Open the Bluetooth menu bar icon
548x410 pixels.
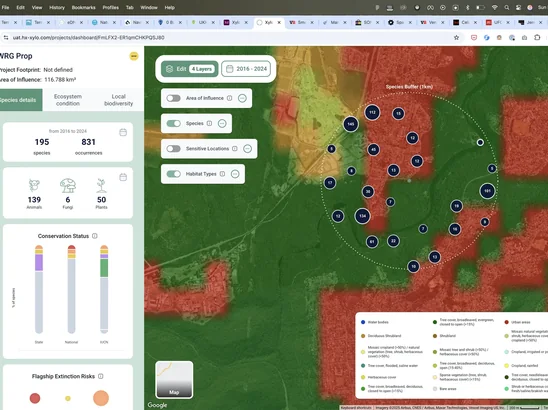coord(468,7)
